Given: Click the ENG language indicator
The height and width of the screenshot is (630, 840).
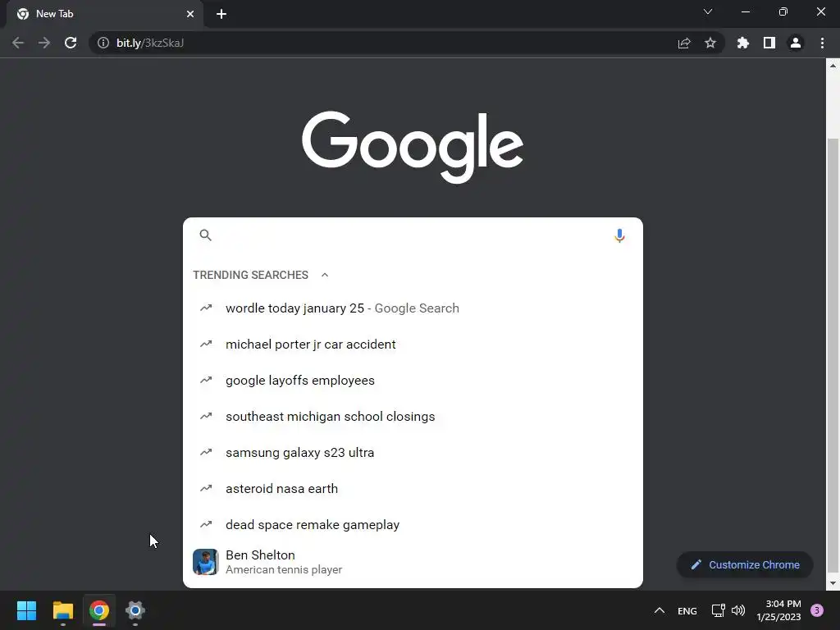Looking at the screenshot, I should coord(687,611).
